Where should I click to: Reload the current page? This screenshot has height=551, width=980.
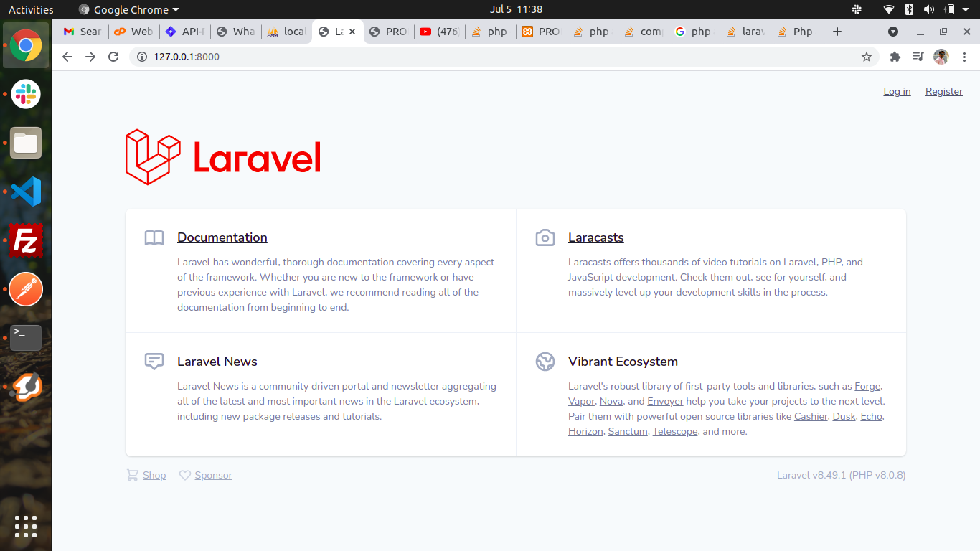point(113,57)
